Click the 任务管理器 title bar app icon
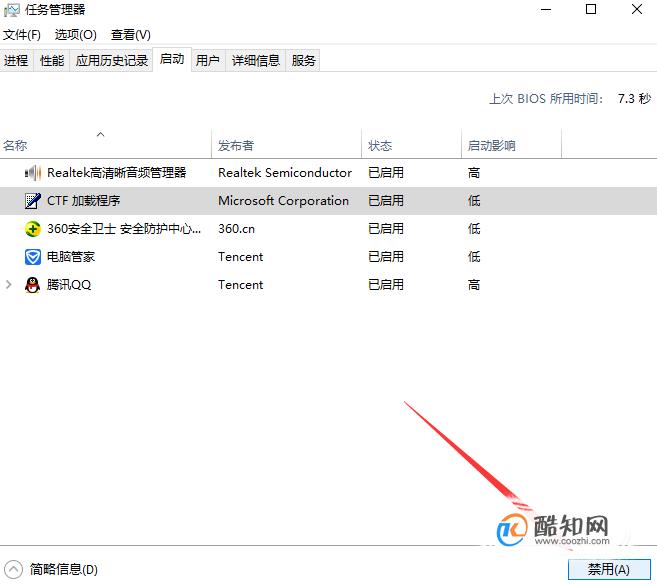Image resolution: width=657 pixels, height=584 pixels. coord(11,10)
